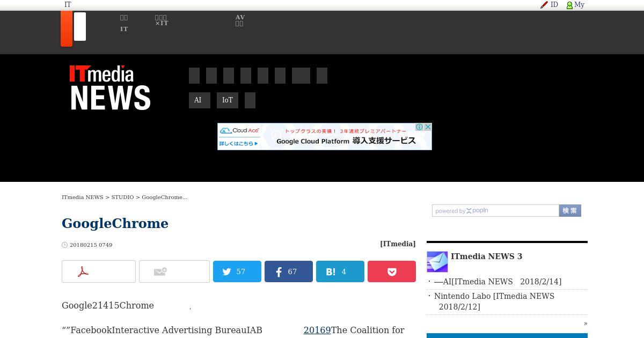Save article to Pocket button
The height and width of the screenshot is (338, 644).
point(392,271)
